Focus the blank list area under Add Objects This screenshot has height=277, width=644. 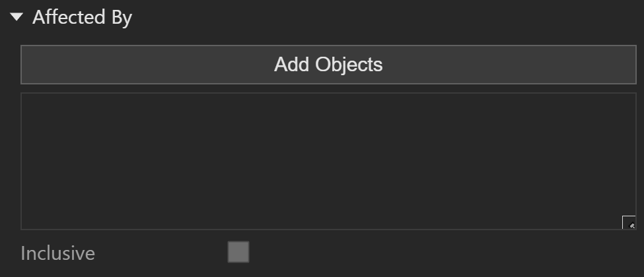[x=328, y=161]
